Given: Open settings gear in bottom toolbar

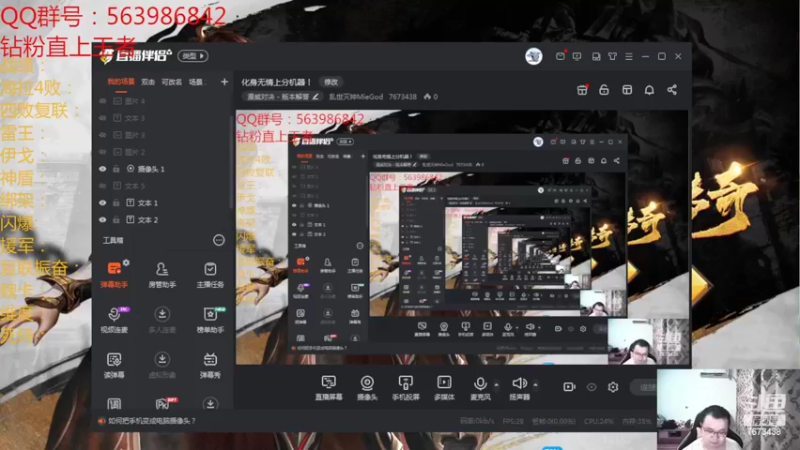Looking at the screenshot, I should point(613,387).
